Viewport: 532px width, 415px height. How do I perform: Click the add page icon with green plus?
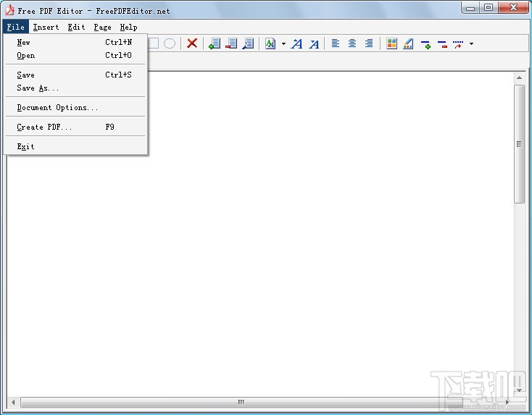[x=215, y=43]
